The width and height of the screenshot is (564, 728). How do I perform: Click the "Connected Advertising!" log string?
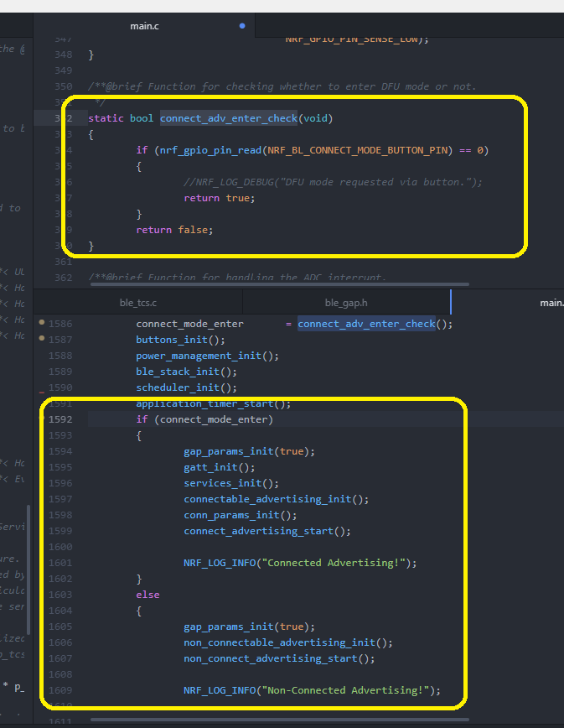pyautogui.click(x=335, y=563)
